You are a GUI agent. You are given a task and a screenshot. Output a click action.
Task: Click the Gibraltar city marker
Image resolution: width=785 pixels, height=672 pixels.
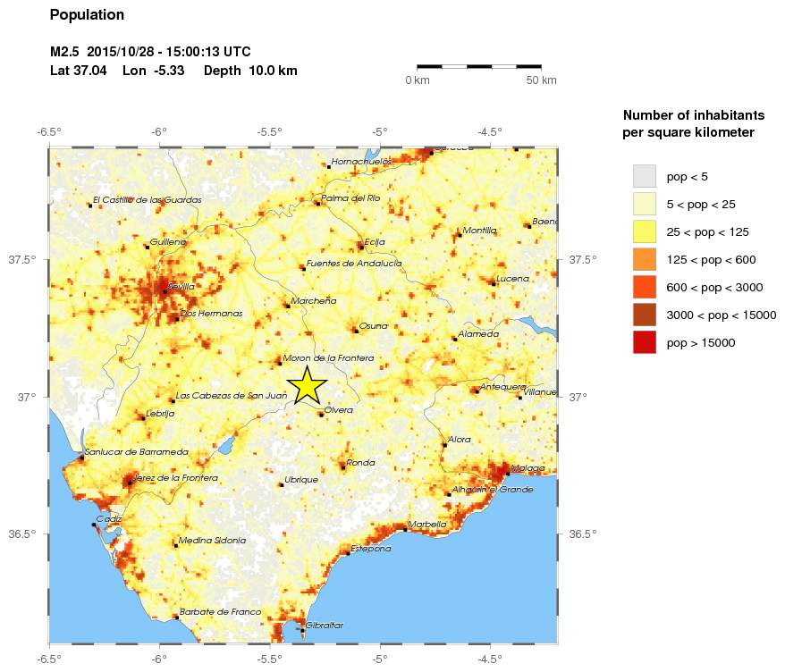tap(302, 630)
